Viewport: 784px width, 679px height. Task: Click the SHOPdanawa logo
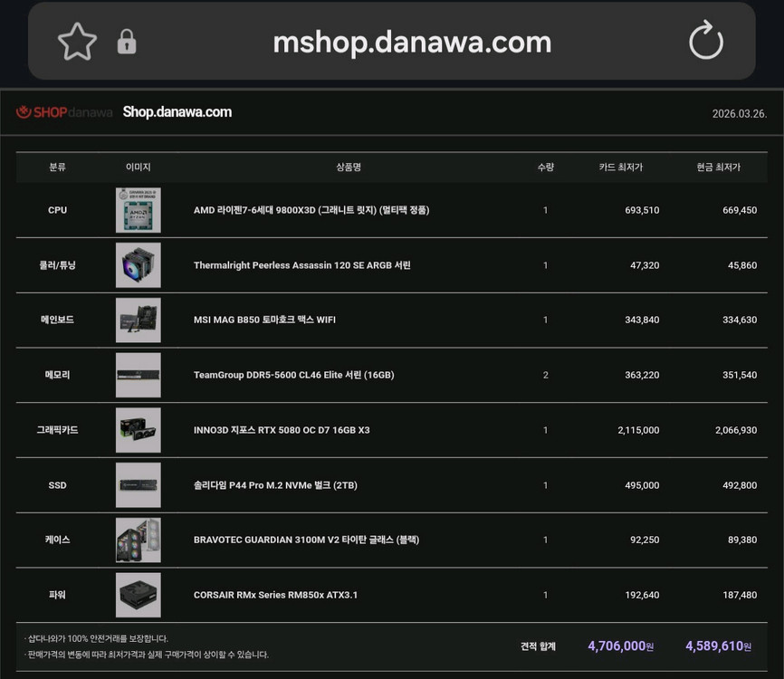[62, 111]
